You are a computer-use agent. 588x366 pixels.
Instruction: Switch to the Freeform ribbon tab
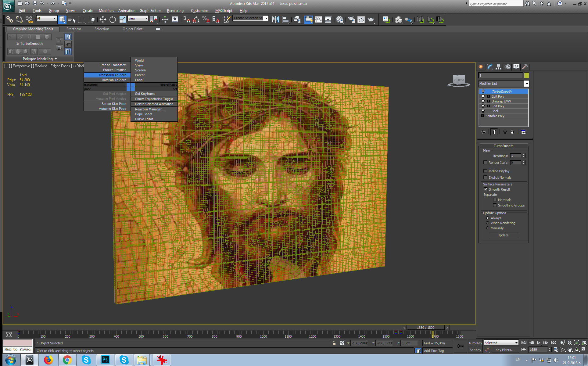(74, 29)
